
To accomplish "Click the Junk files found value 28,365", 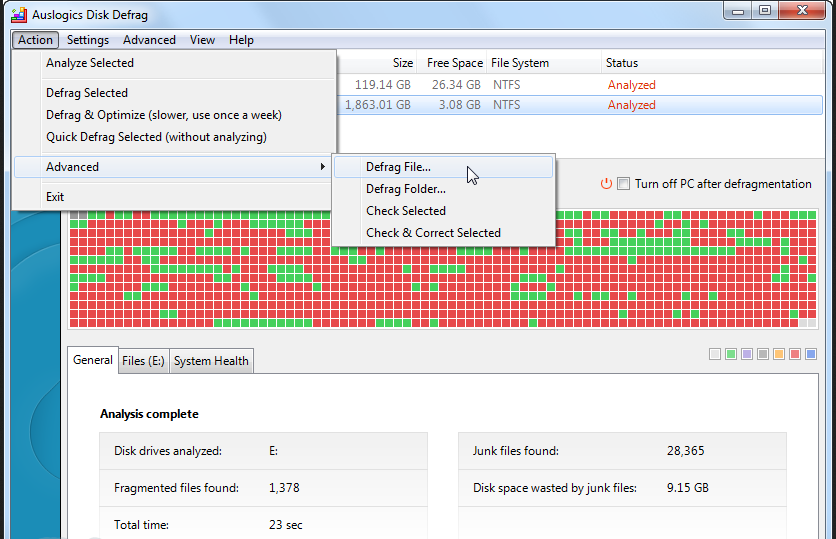I will (686, 451).
